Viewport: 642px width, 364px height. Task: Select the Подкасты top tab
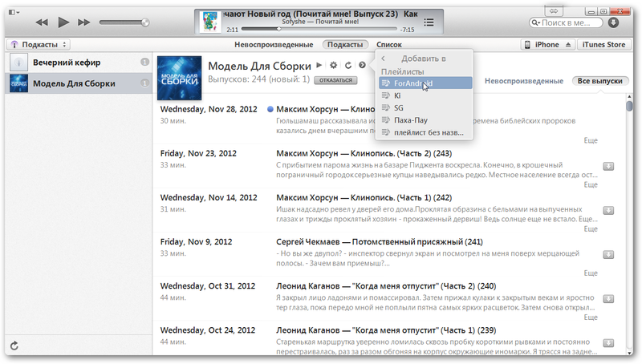pos(345,45)
